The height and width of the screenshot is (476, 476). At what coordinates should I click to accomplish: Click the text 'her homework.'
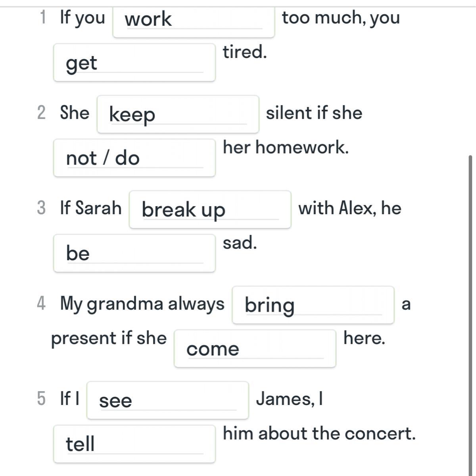(286, 148)
